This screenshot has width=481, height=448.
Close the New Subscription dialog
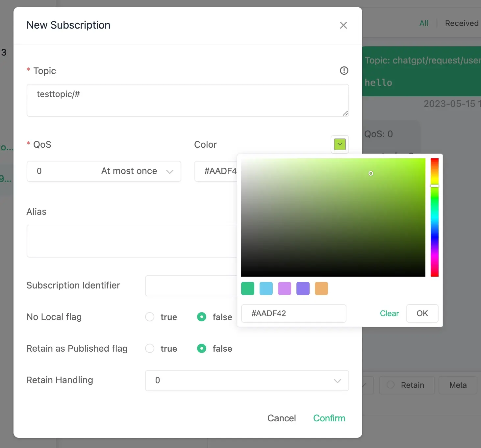(343, 25)
